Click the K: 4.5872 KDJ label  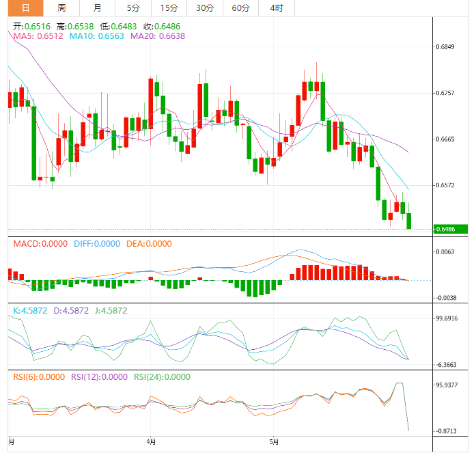pos(31,310)
